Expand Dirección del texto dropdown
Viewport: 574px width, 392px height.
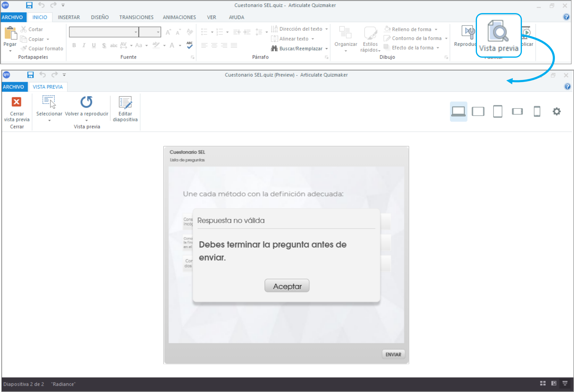pos(327,29)
